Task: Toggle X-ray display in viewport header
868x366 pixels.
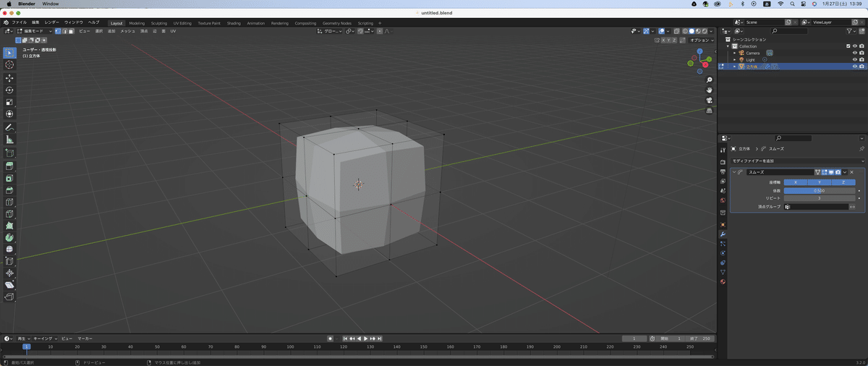Action: coord(677,31)
